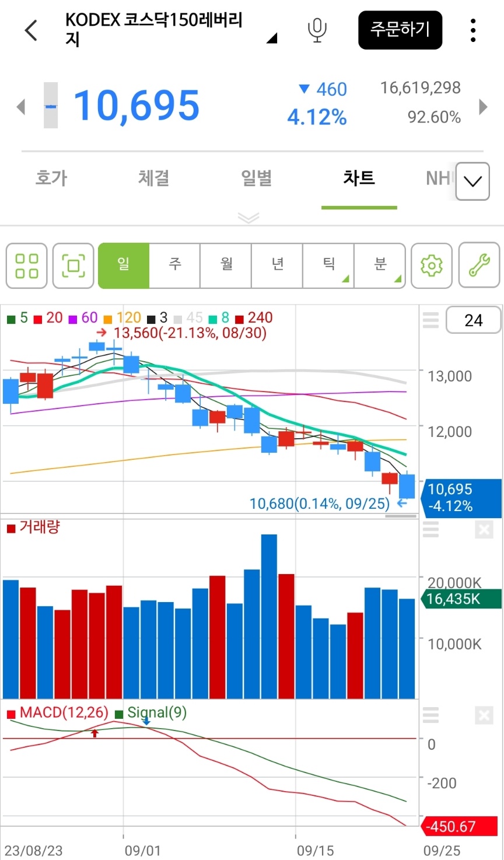This screenshot has width=504, height=860.
Task: Tap the tallest blue volume bar
Action: pyautogui.click(x=269, y=616)
